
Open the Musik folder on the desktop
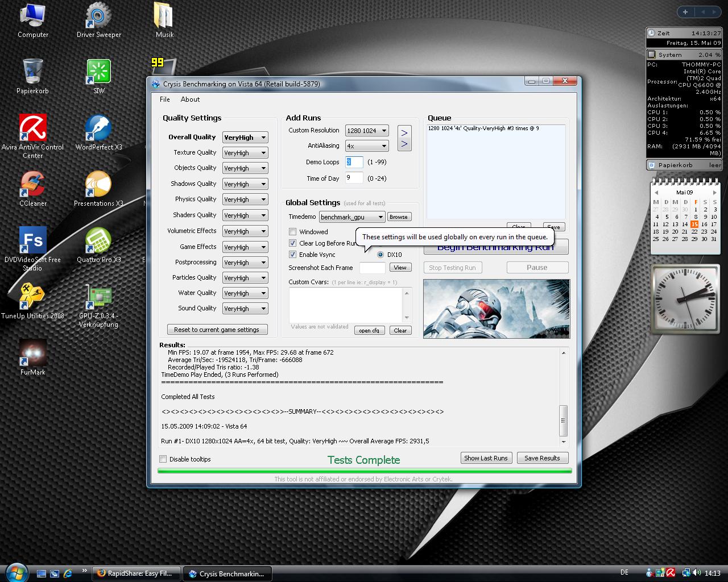(x=164, y=20)
